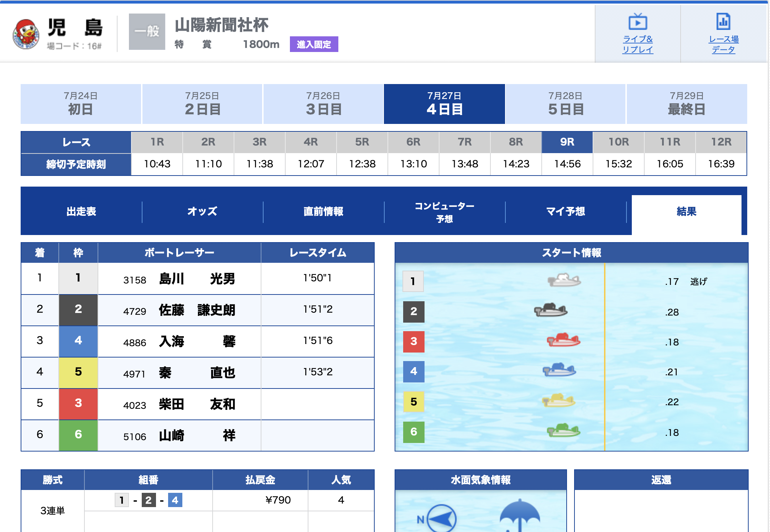This screenshot has height=532, width=770.
Task: Click the Live & Replay TV icon
Action: 638,22
